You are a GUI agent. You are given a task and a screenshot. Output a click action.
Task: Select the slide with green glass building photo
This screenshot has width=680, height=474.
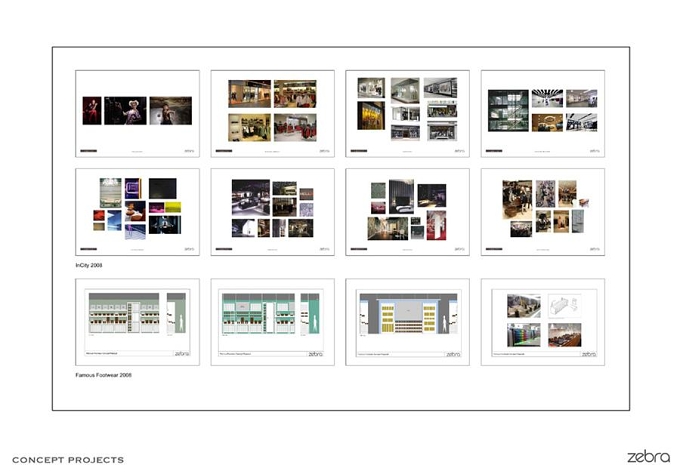[x=543, y=114]
